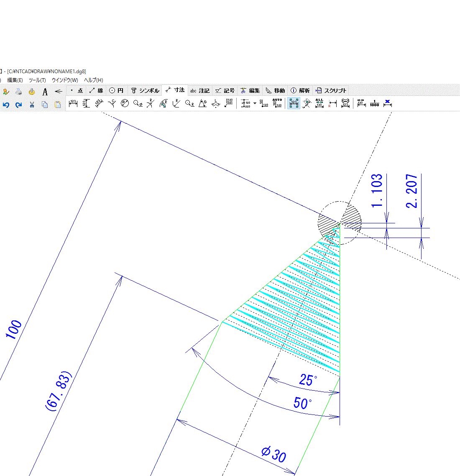Click the hatched circle at cone tip
The width and height of the screenshot is (460, 476).
[340, 223]
